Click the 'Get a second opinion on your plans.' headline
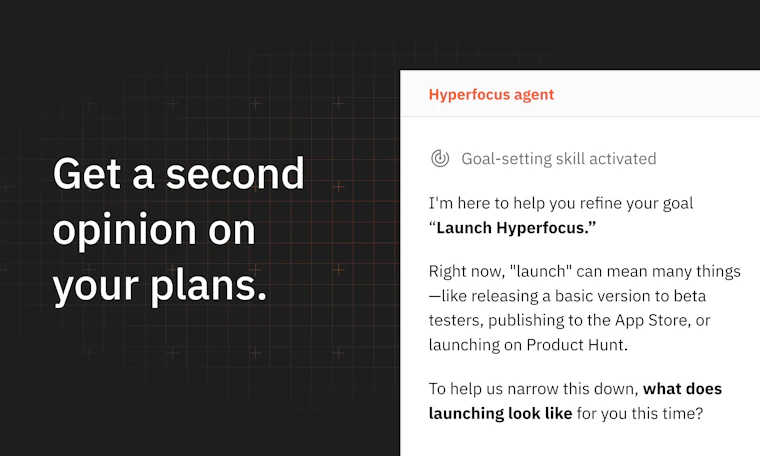Image resolution: width=760 pixels, height=456 pixels. 179,230
